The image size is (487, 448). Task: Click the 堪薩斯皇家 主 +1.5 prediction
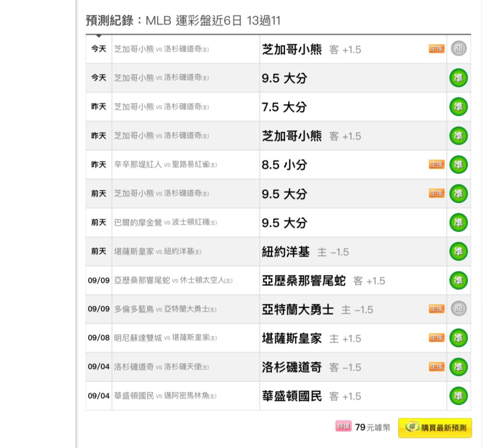(x=312, y=338)
